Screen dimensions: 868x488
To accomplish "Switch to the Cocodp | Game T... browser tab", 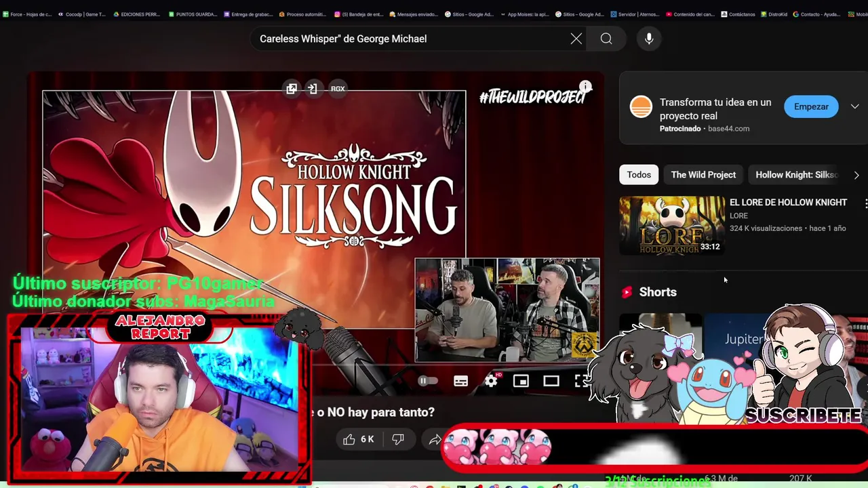I will pyautogui.click(x=81, y=14).
